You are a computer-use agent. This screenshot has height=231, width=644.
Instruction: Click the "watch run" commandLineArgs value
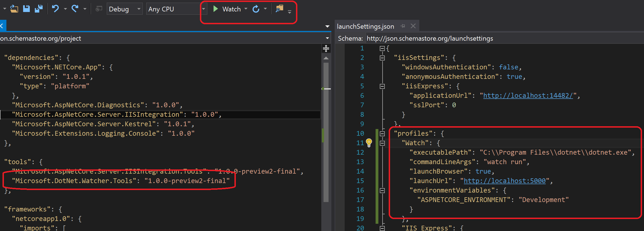(505, 162)
